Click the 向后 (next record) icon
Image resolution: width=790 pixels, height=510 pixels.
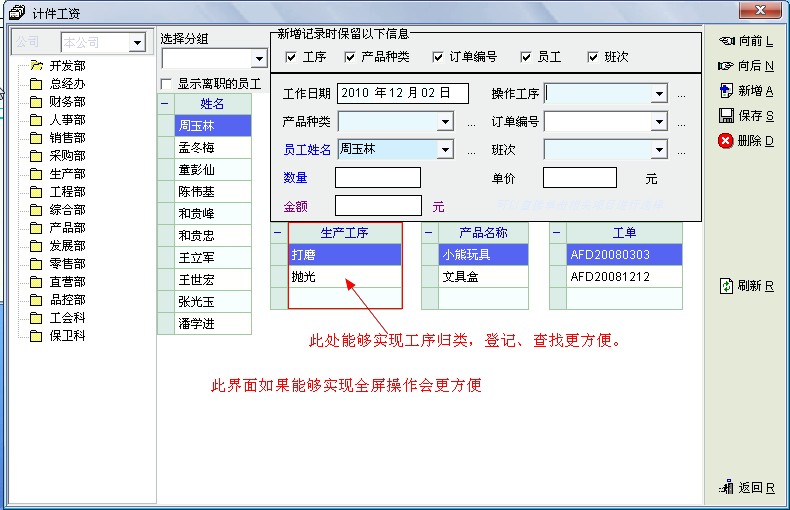[x=727, y=66]
